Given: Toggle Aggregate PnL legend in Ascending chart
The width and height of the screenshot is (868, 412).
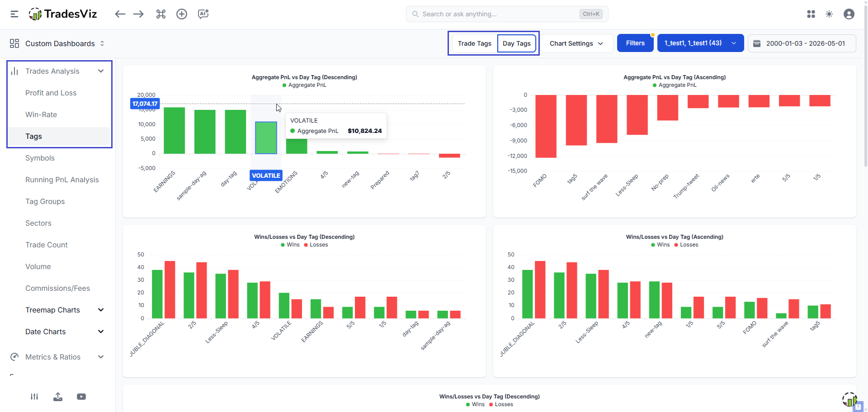Looking at the screenshot, I should pos(675,85).
